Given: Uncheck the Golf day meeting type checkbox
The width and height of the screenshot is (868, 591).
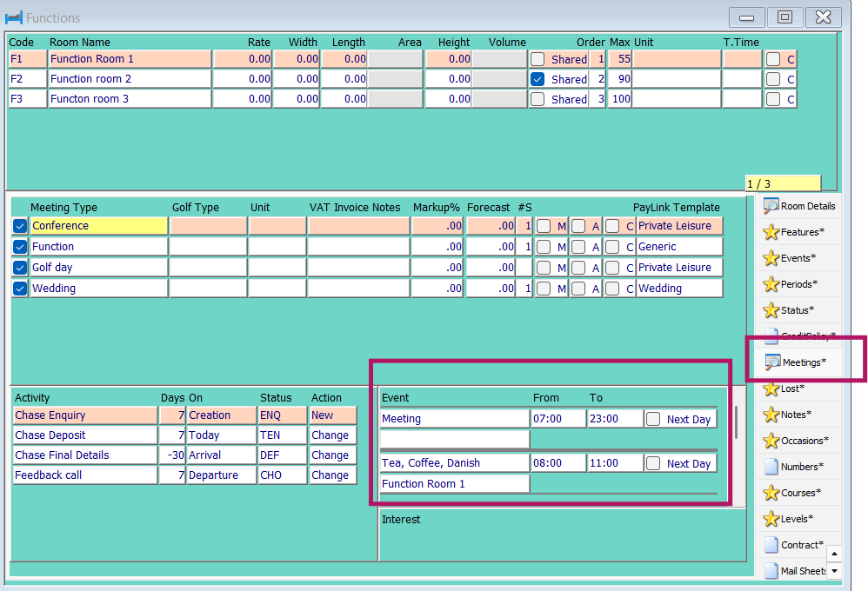Looking at the screenshot, I should coord(20,268).
